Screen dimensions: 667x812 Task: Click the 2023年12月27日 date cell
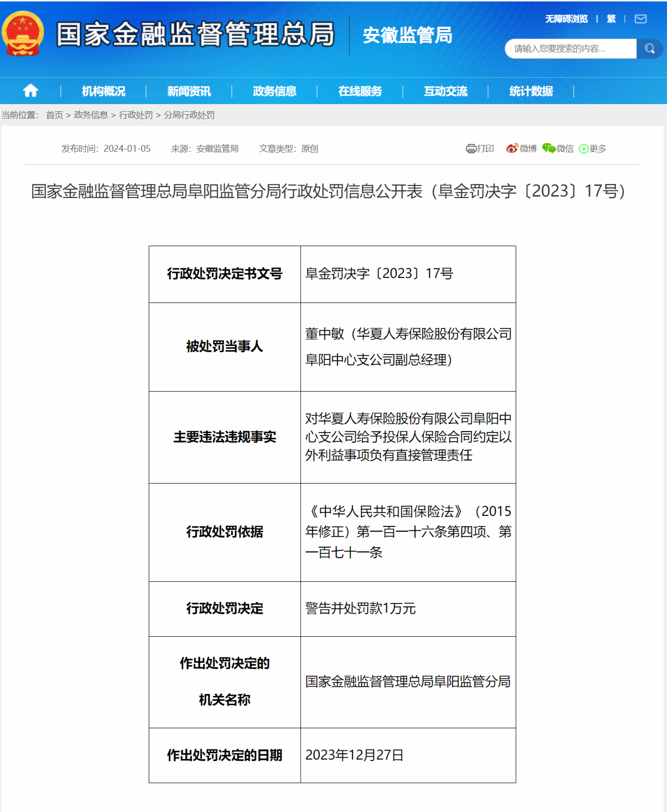click(x=408, y=755)
